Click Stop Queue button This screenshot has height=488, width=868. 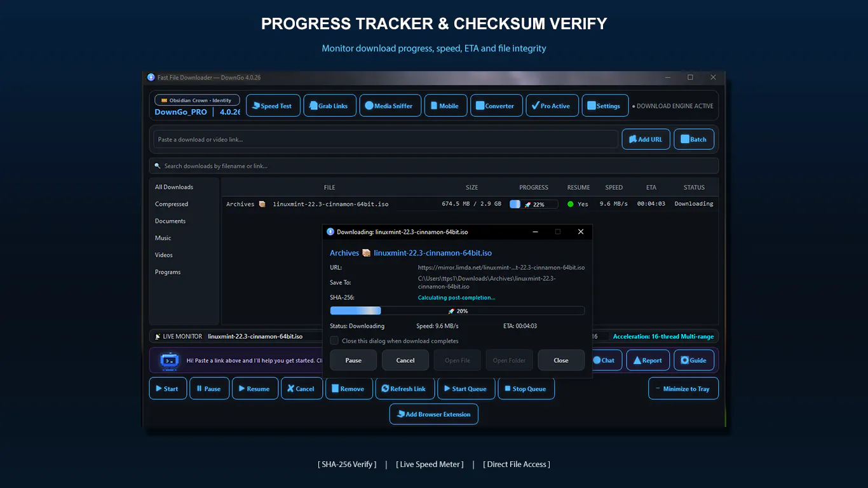pos(526,389)
